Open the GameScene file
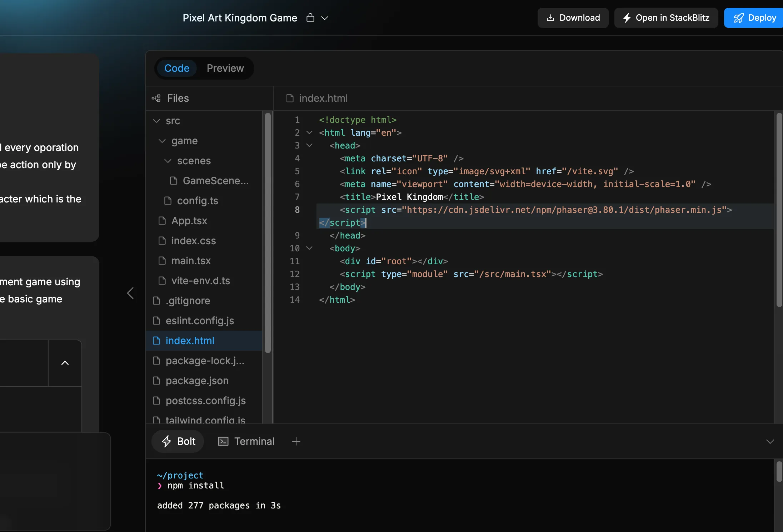The width and height of the screenshot is (783, 532). tap(204, 181)
